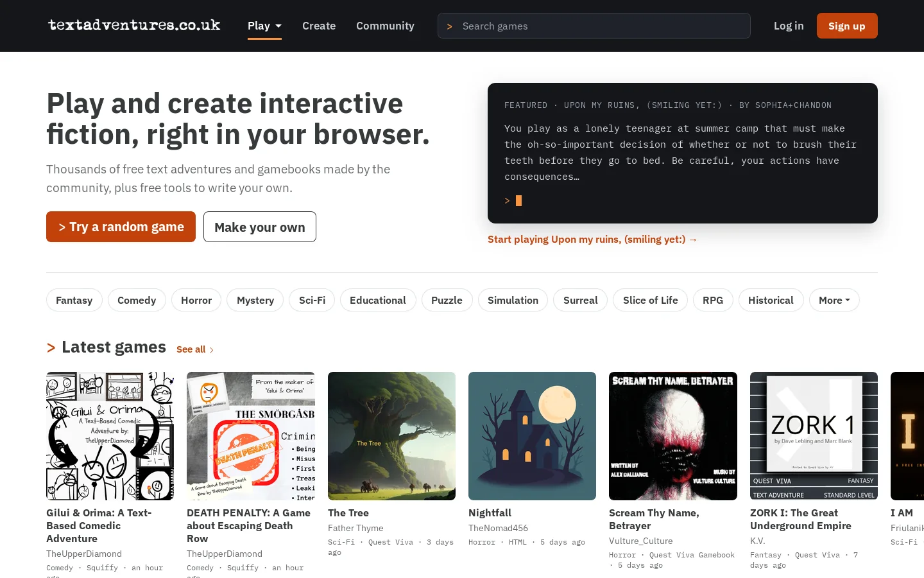Screen dimensions: 924x578
Task: Focus the Search games field
Action: (594, 26)
